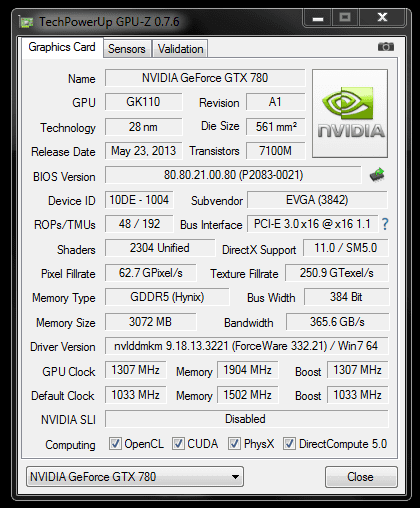Click the DirectX Support label
This screenshot has width=420, height=508.
259,250
